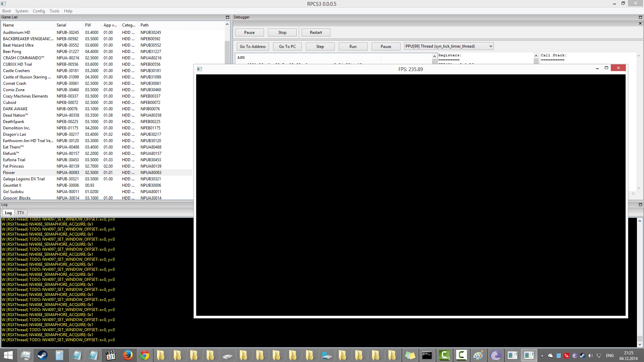Viewport: 644px width, 362px height.
Task: Click the Windows Start button
Action: point(8,355)
